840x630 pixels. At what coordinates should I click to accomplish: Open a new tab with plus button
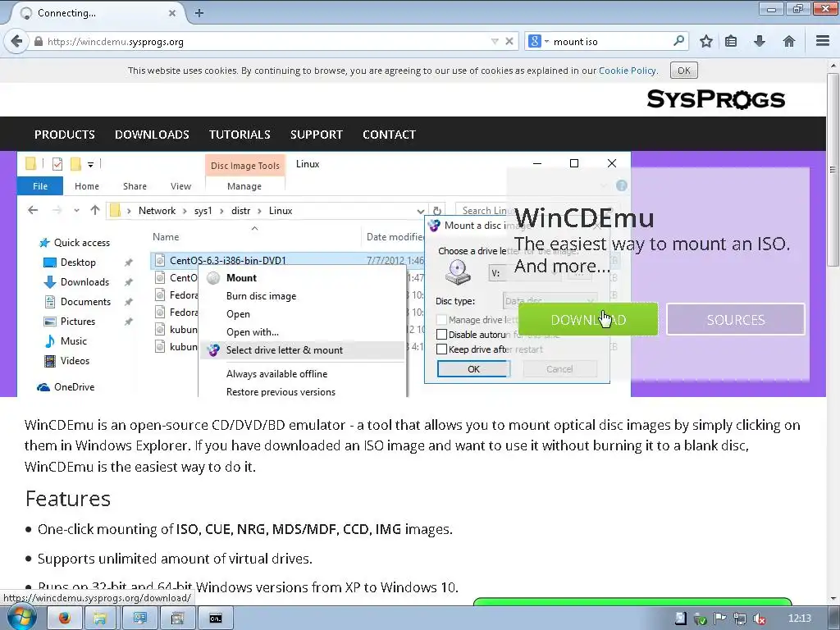point(199,13)
